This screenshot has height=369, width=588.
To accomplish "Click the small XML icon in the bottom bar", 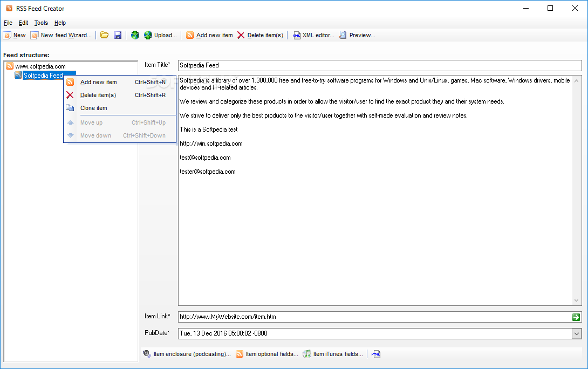I will pyautogui.click(x=376, y=354).
